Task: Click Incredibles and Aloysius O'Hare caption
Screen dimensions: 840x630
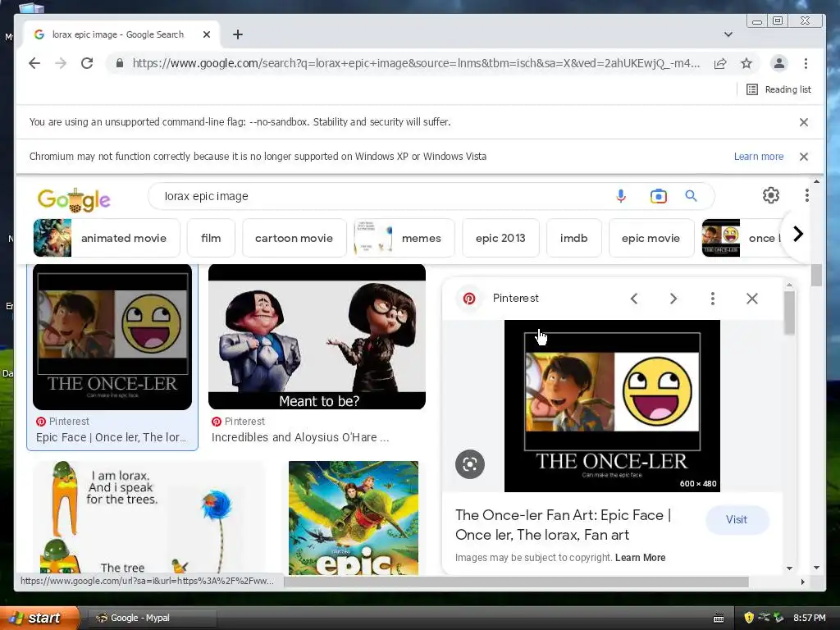Action: point(300,437)
